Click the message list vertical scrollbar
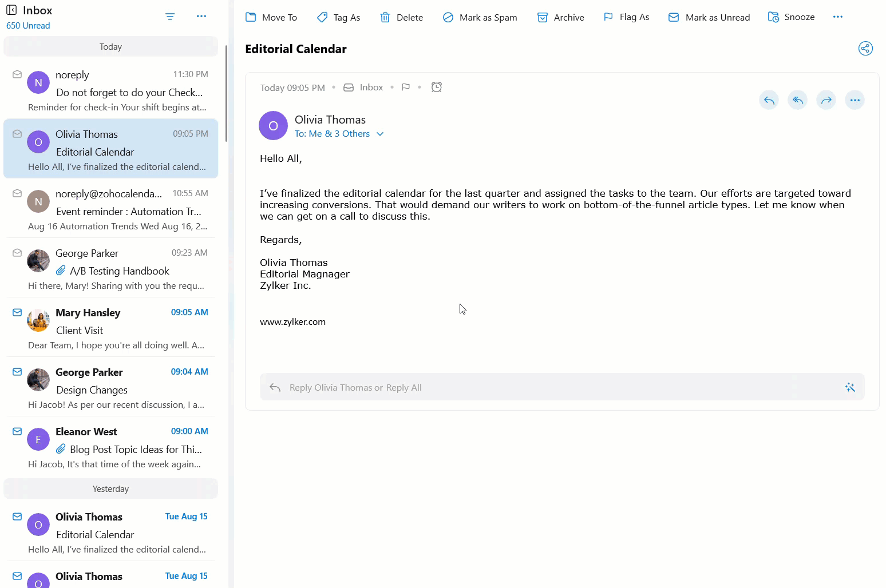The height and width of the screenshot is (588, 886). [x=226, y=93]
